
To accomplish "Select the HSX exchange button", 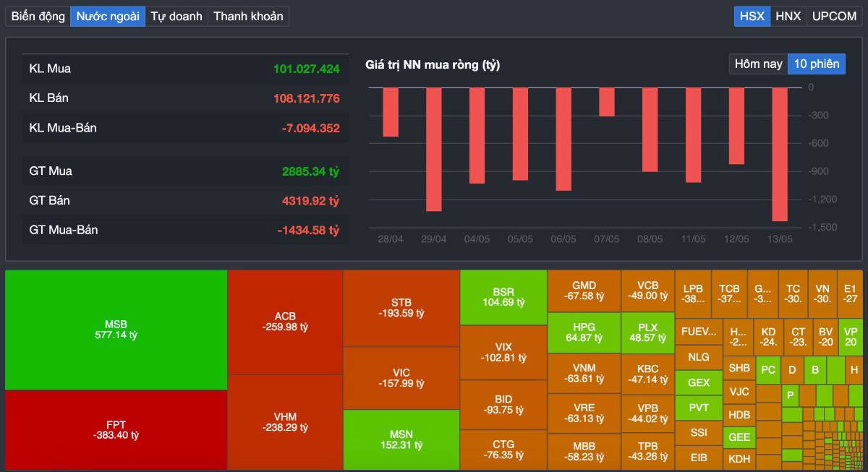I will coord(752,16).
